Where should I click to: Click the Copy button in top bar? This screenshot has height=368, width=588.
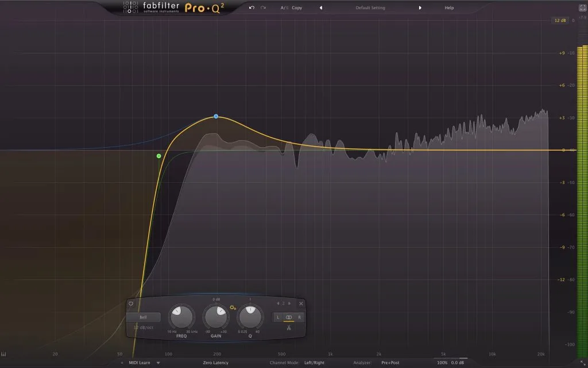297,7
